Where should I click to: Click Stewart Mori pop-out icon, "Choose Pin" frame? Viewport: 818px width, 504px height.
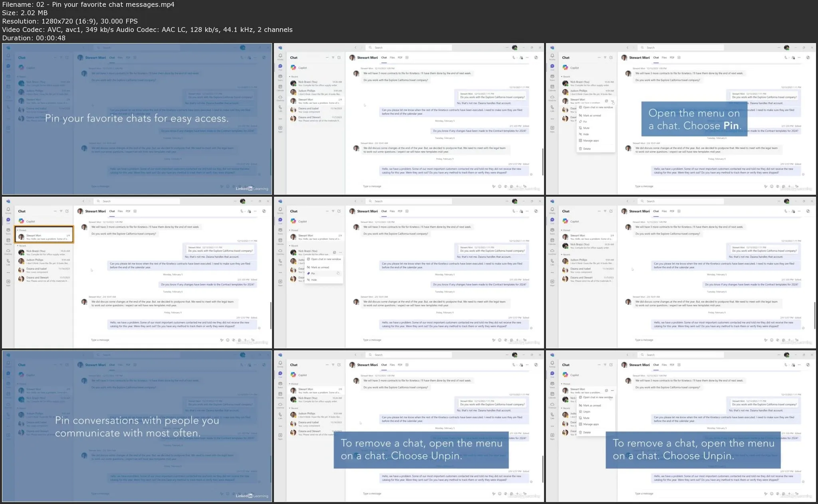tap(606, 101)
